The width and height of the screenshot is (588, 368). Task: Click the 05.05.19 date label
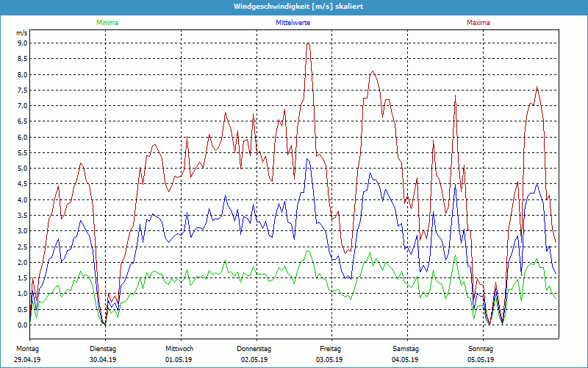coord(481,360)
